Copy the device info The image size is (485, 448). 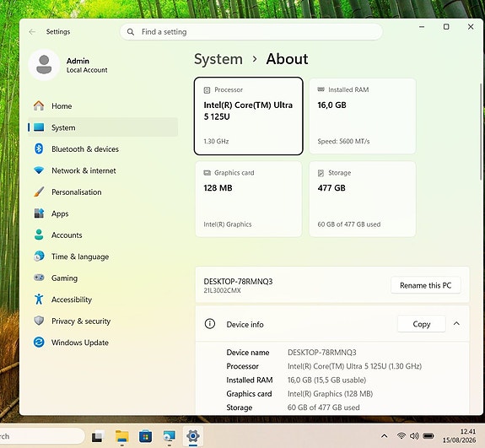coord(421,324)
